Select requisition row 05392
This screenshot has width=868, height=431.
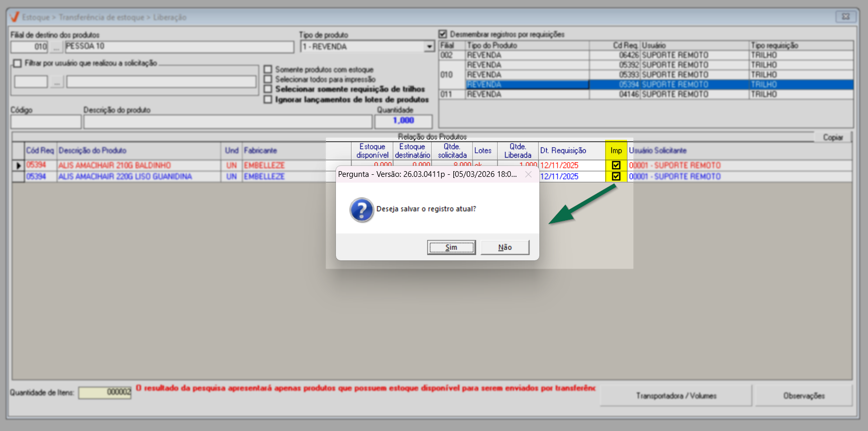pyautogui.click(x=659, y=65)
